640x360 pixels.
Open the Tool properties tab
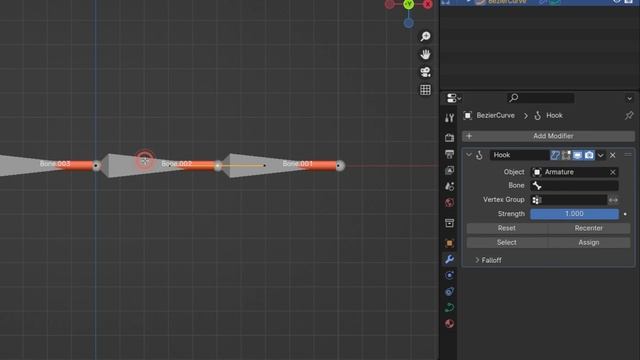click(x=449, y=118)
